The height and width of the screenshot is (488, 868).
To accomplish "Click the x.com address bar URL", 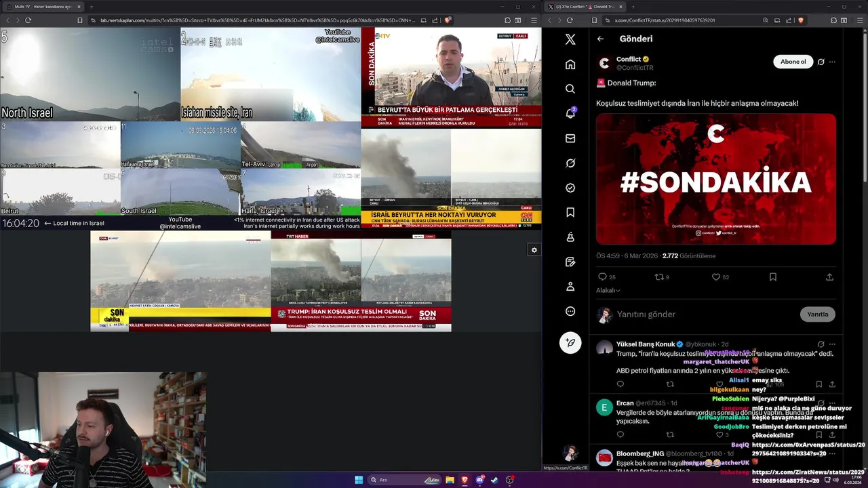I will coord(665,20).
